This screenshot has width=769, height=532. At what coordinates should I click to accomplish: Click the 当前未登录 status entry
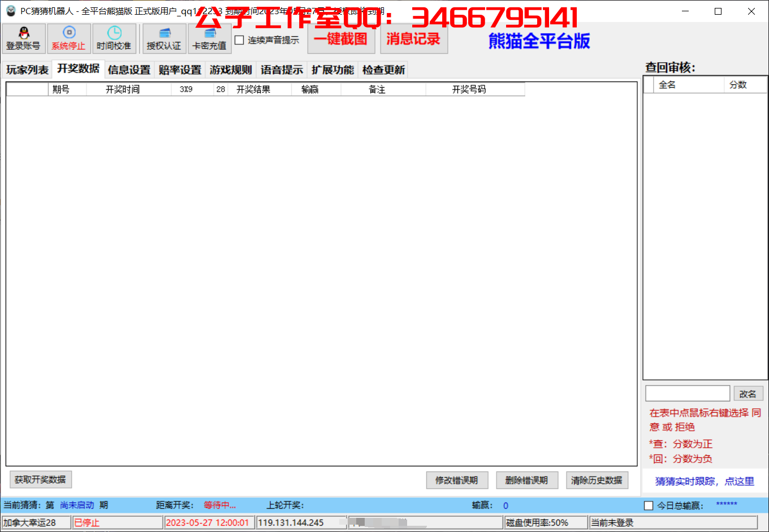(673, 522)
